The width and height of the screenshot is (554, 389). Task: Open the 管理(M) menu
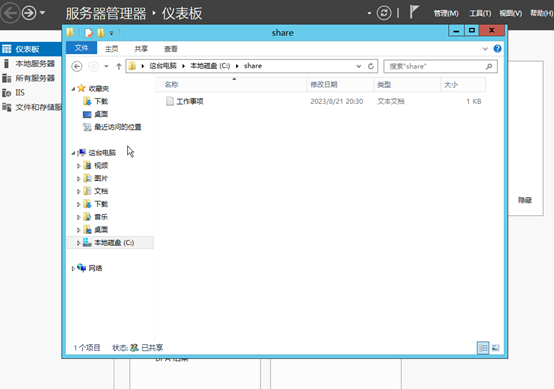pos(446,13)
